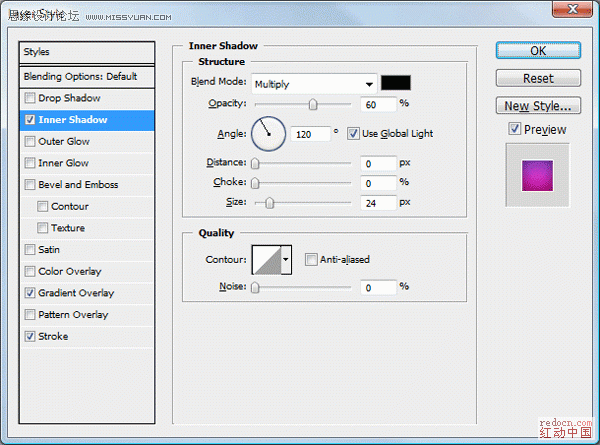The width and height of the screenshot is (600, 445).
Task: Open the Gradient Overlay settings row
Action: click(87, 293)
